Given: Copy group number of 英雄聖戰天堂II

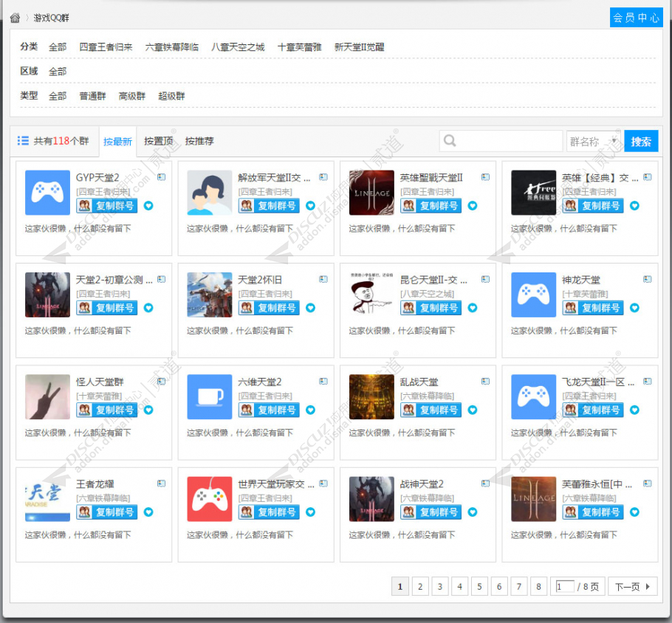Looking at the screenshot, I should 431,206.
